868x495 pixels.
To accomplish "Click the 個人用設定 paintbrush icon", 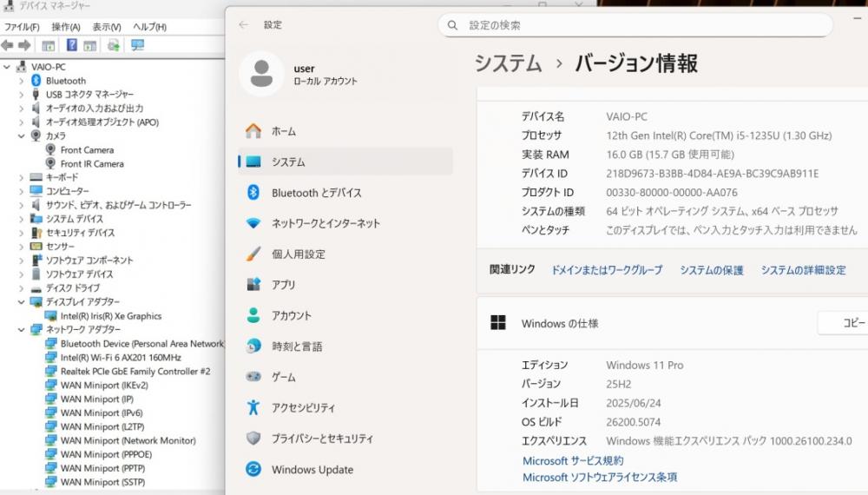I will 253,254.
